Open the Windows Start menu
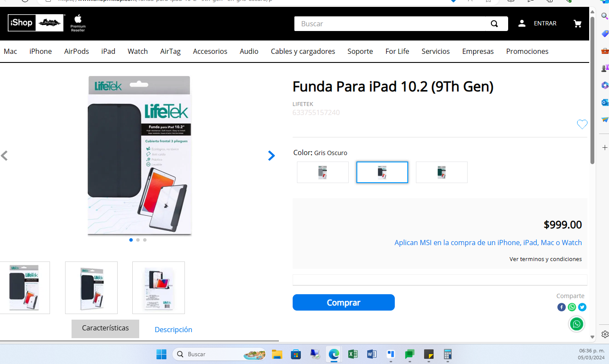 click(x=161, y=354)
